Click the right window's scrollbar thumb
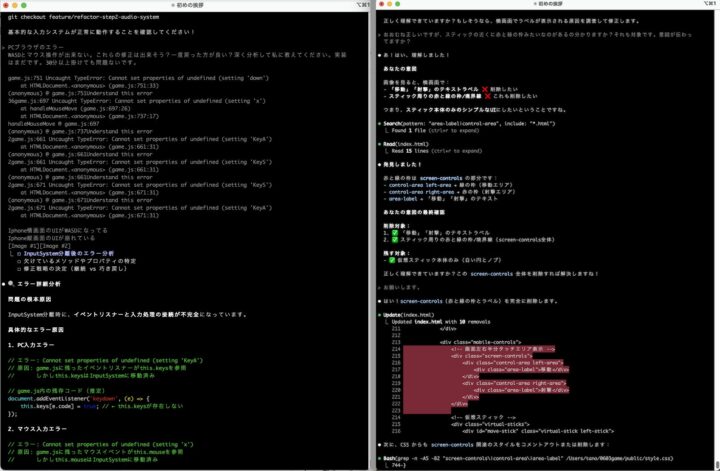The image size is (720, 471). pos(717,463)
